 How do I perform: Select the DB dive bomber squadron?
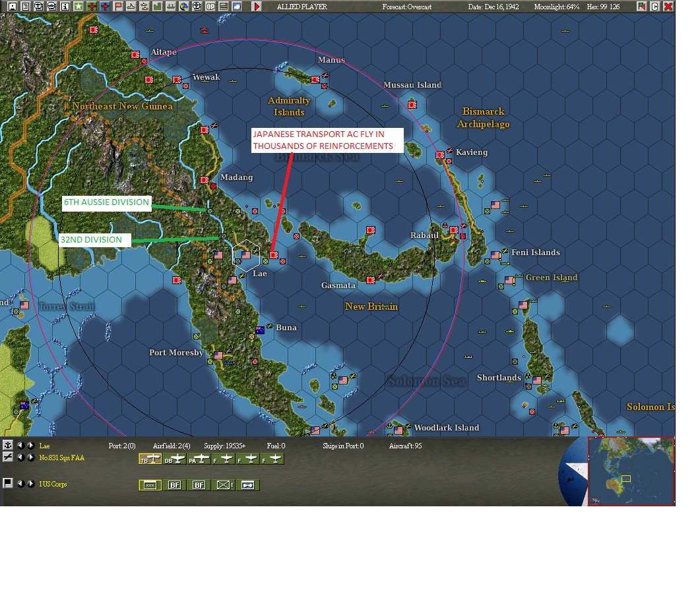(x=175, y=459)
